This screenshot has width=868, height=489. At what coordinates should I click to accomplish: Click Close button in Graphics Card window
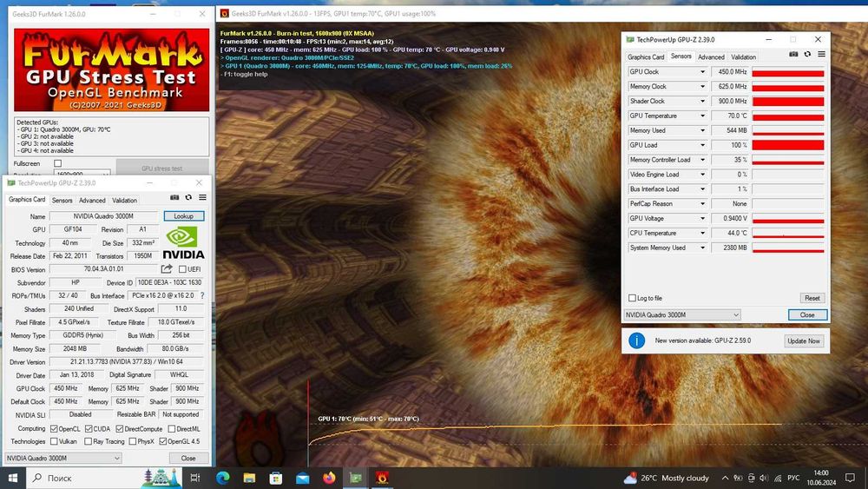[188, 458]
